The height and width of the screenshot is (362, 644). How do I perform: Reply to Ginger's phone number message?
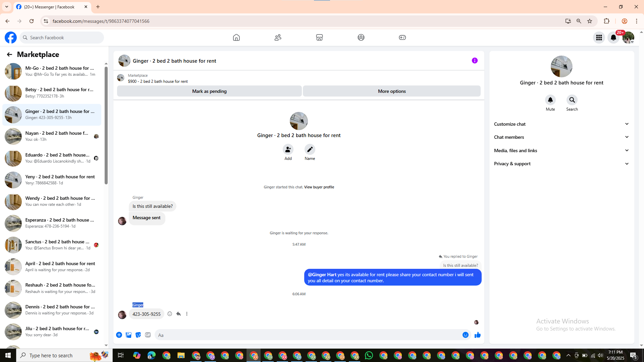click(x=178, y=314)
